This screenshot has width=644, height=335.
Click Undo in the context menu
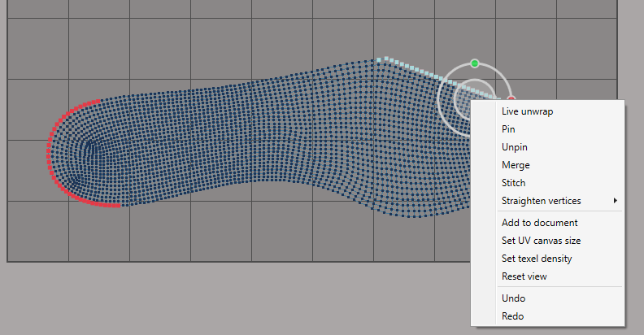pos(513,298)
